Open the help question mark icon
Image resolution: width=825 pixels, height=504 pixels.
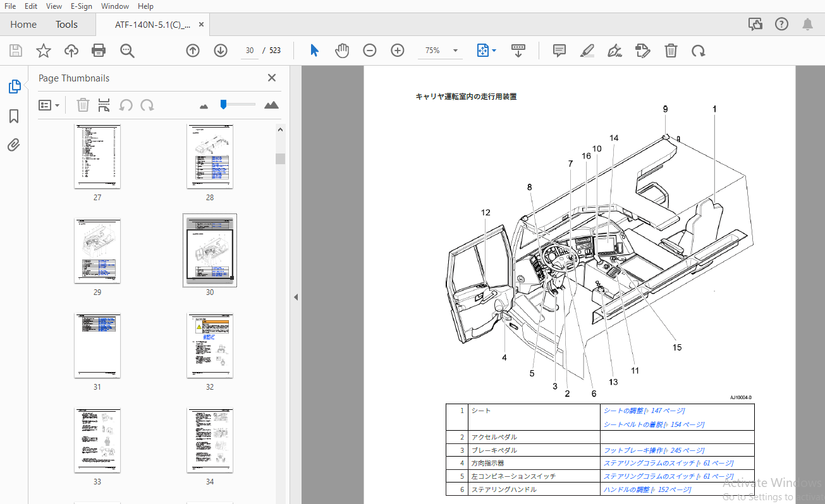782,24
